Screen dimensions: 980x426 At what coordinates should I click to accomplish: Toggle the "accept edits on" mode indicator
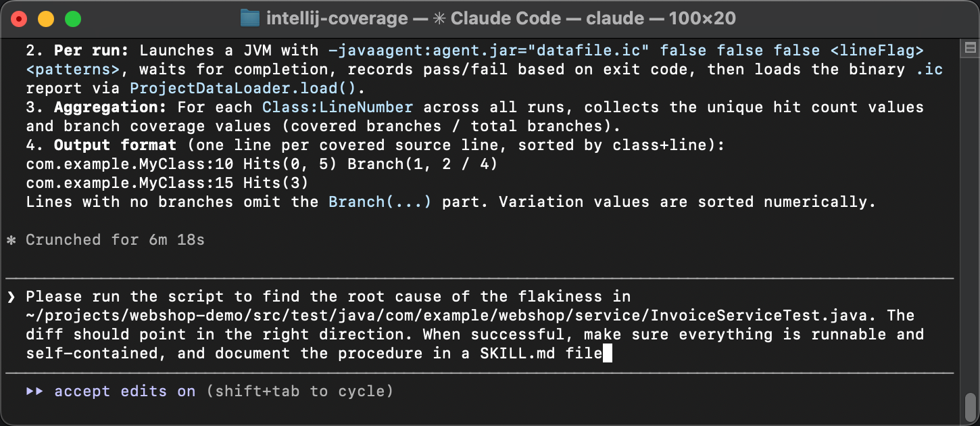(x=125, y=392)
